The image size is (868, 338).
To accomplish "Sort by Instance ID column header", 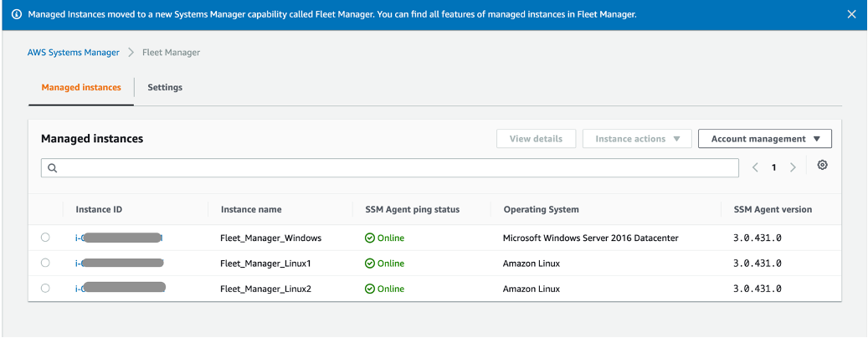I will point(99,210).
